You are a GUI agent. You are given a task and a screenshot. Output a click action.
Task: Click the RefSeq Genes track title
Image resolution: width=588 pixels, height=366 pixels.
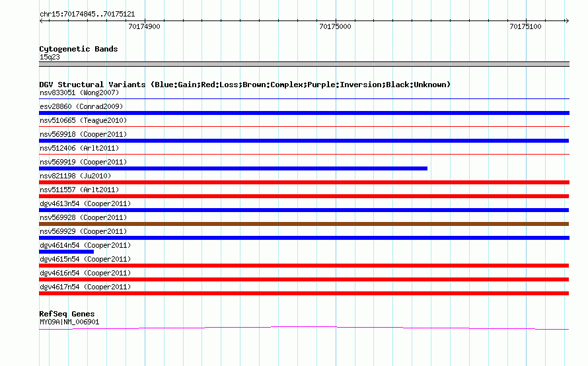point(67,314)
